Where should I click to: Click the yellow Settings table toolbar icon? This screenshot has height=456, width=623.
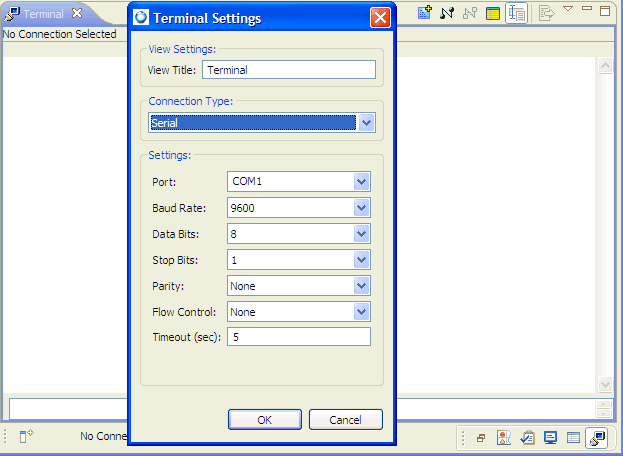(x=493, y=13)
